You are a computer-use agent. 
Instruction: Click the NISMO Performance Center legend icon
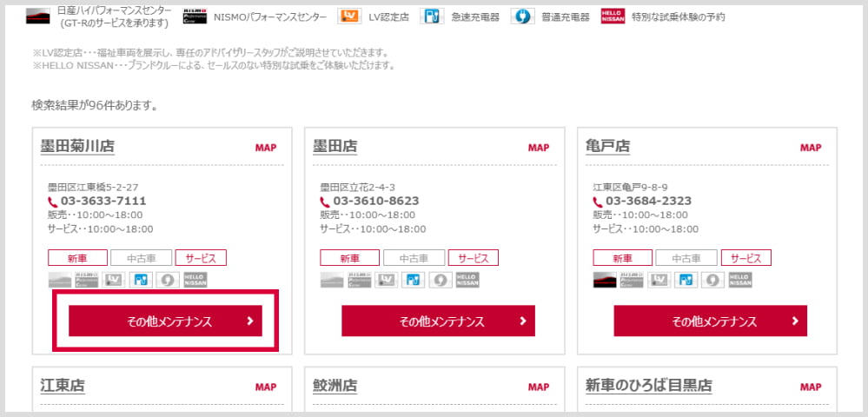[195, 17]
